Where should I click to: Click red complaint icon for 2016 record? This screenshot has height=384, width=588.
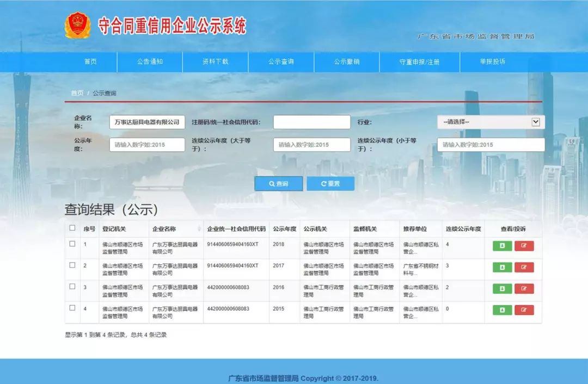click(524, 289)
